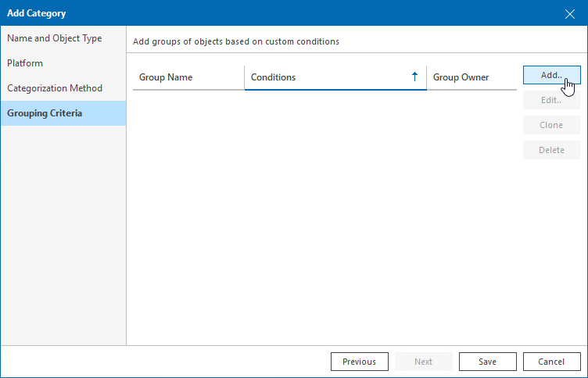
Task: Cancel the Add Category dialog
Action: point(551,362)
